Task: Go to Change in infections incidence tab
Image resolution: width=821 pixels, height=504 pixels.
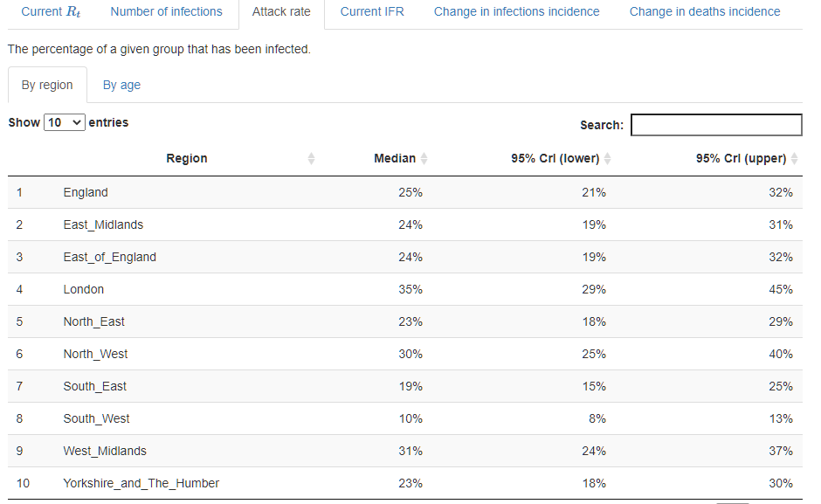Action: [x=517, y=11]
